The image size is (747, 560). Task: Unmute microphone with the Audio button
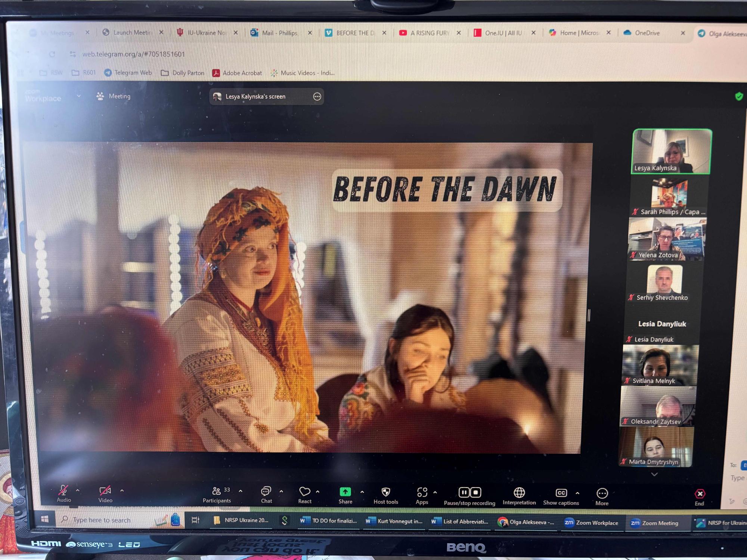63,494
